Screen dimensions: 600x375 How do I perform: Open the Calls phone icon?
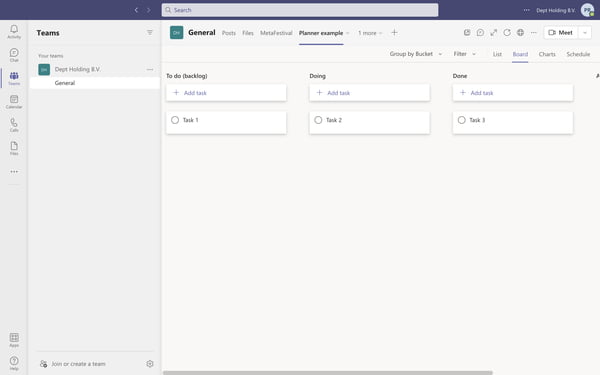point(14,125)
